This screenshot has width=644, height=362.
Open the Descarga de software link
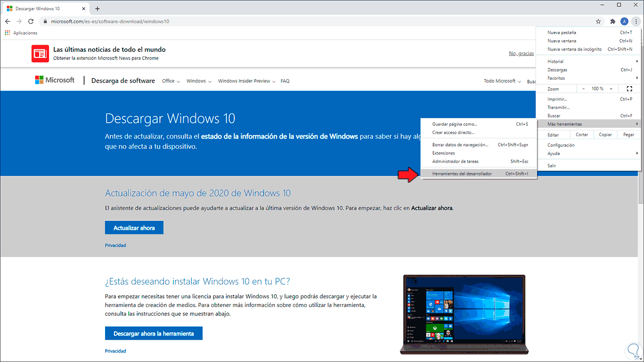pos(123,81)
